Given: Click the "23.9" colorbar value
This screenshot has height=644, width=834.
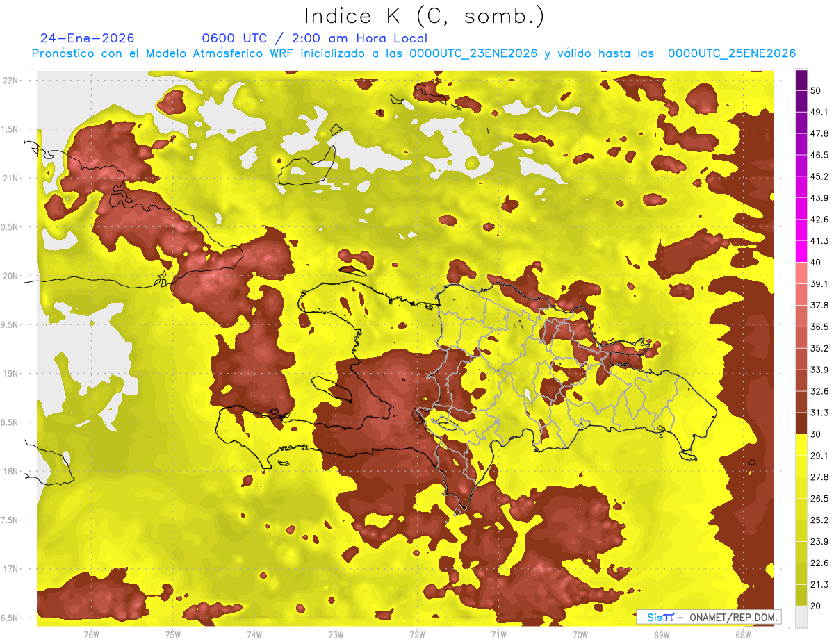Looking at the screenshot, I should [x=819, y=542].
